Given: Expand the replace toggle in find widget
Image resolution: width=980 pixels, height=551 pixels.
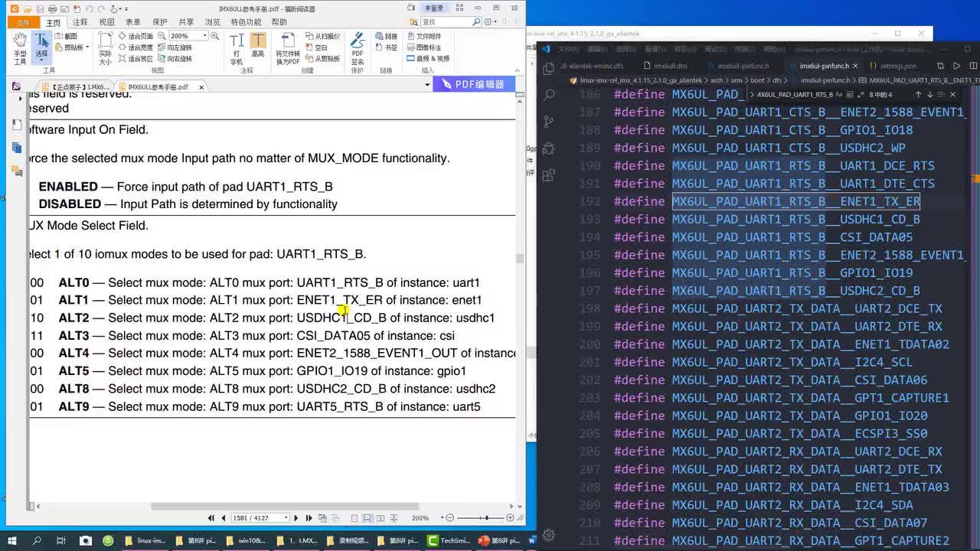Looking at the screenshot, I should pyautogui.click(x=751, y=95).
